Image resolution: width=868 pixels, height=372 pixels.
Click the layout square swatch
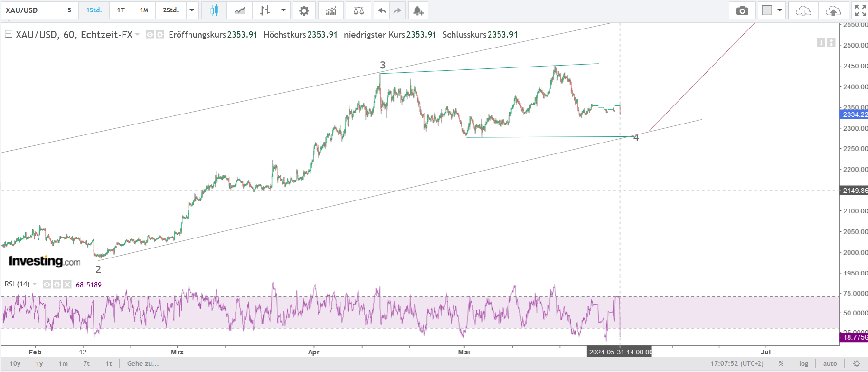pyautogui.click(x=766, y=10)
